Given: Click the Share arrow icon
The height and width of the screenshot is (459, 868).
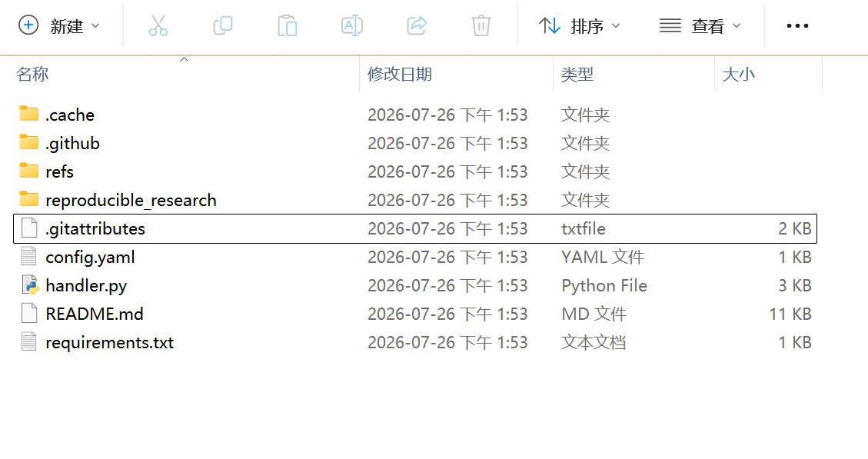Looking at the screenshot, I should (x=417, y=25).
